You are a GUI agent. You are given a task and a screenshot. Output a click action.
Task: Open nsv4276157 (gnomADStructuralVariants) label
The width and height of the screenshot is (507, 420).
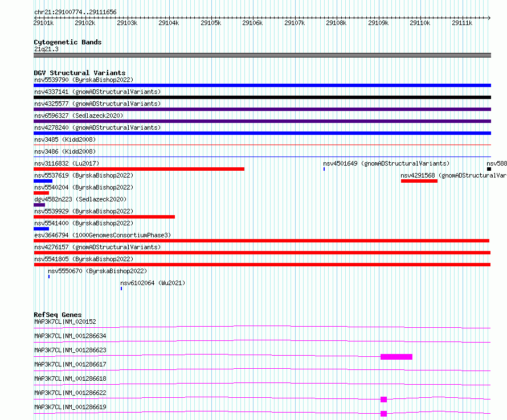click(97, 247)
